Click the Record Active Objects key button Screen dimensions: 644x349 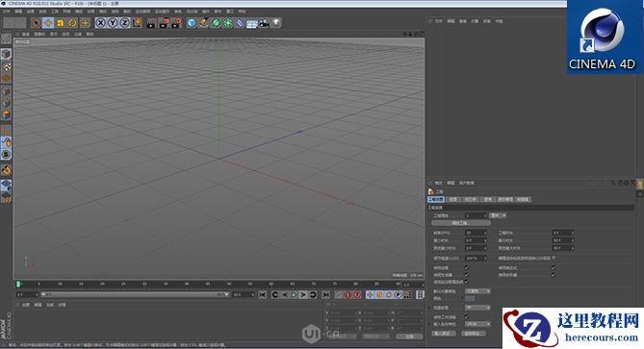coord(339,295)
